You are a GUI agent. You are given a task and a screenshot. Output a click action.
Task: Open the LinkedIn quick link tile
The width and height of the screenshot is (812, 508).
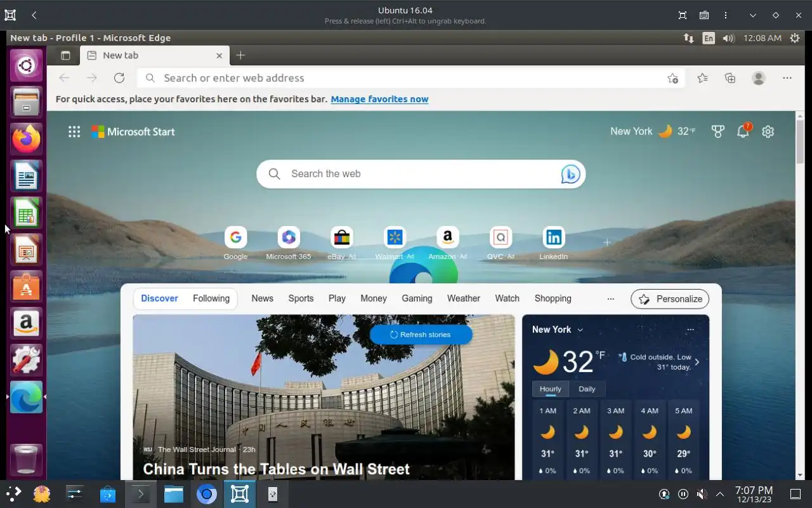(x=554, y=243)
